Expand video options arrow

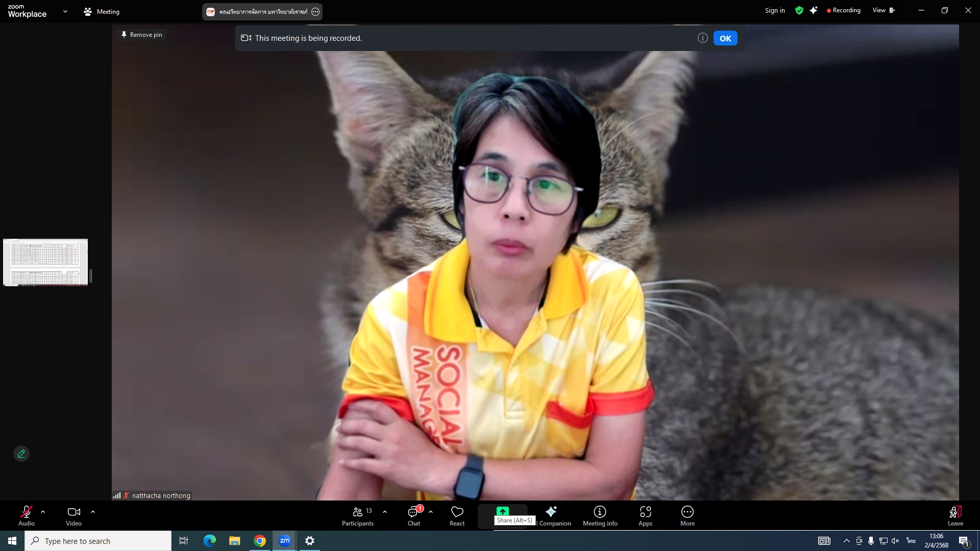point(93,511)
